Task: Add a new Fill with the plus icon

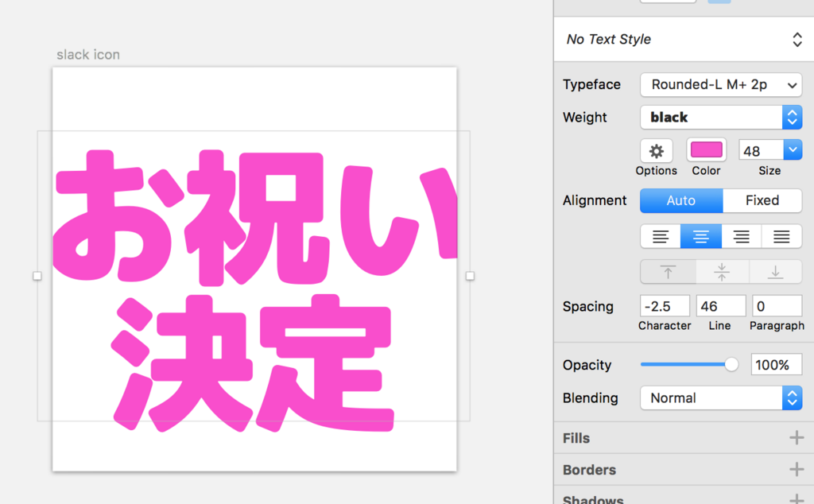Action: [x=797, y=437]
